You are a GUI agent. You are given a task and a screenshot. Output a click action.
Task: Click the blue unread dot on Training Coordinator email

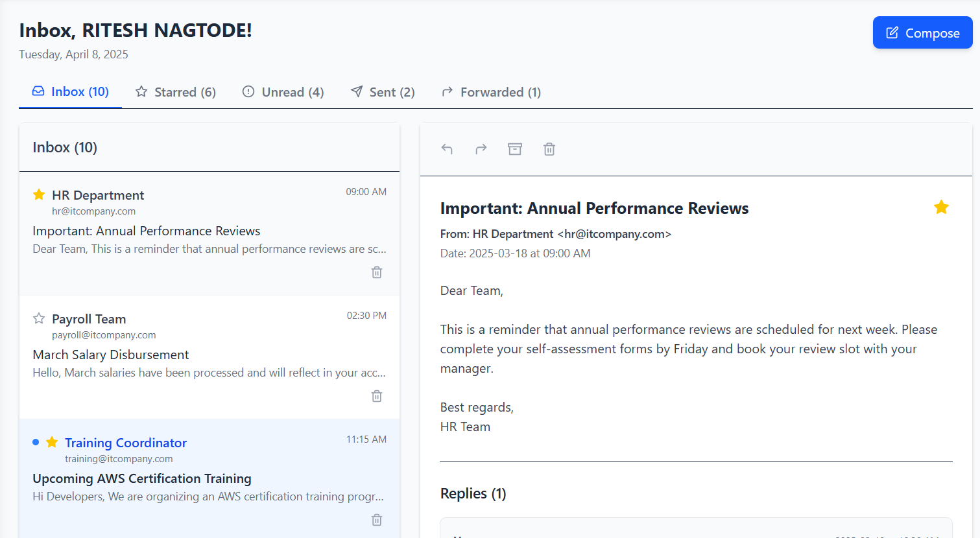coord(36,441)
